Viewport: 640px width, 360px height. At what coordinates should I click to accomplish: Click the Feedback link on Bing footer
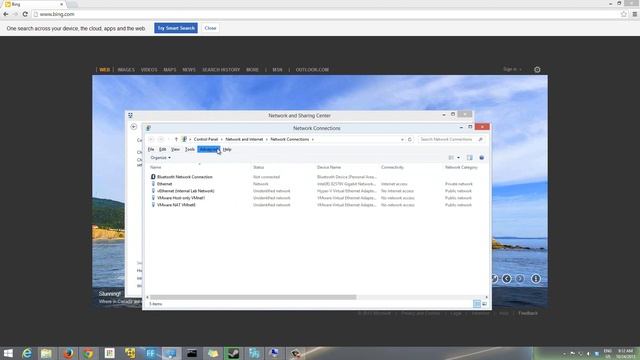(x=528, y=313)
